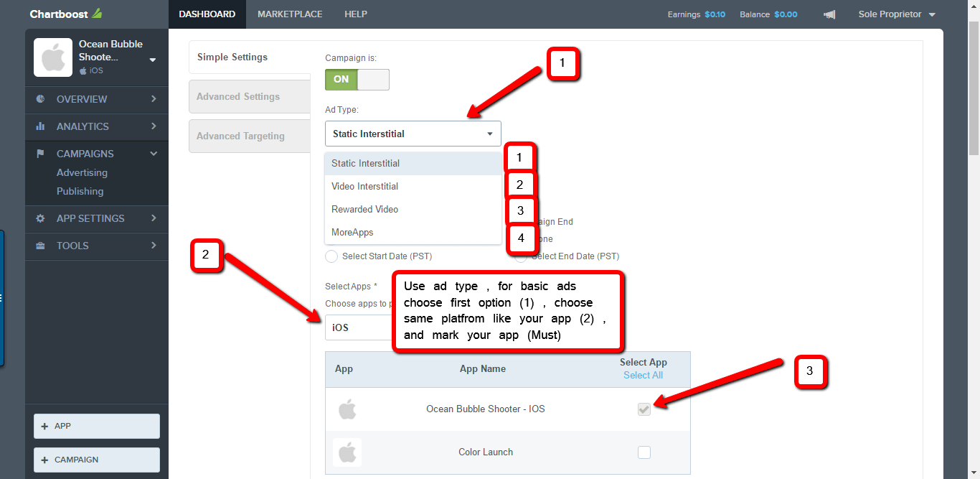Click the Overview pie chart icon
The image size is (980, 479).
click(x=41, y=99)
